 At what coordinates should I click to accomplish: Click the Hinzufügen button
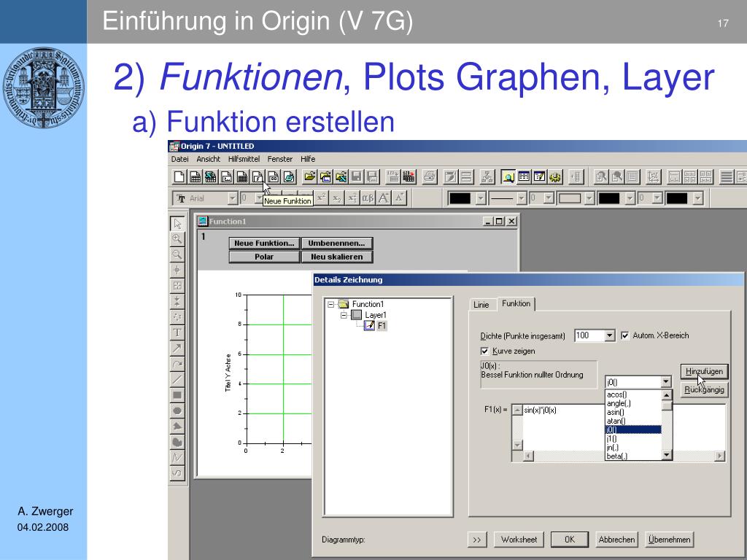point(704,371)
